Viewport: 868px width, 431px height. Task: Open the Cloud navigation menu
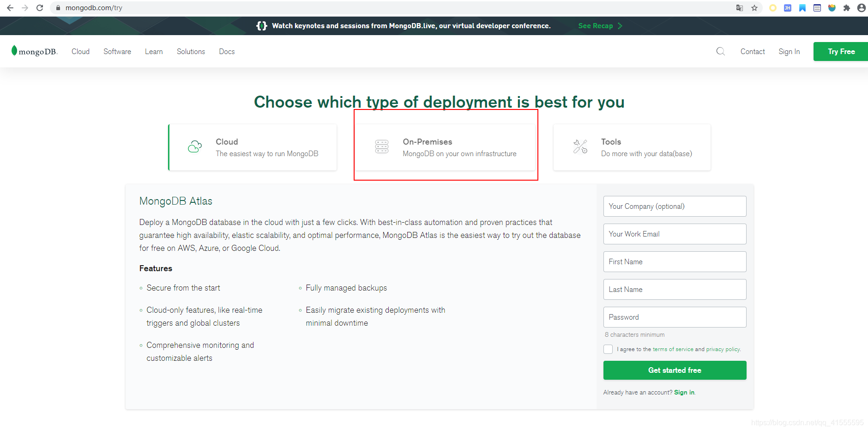click(x=80, y=52)
